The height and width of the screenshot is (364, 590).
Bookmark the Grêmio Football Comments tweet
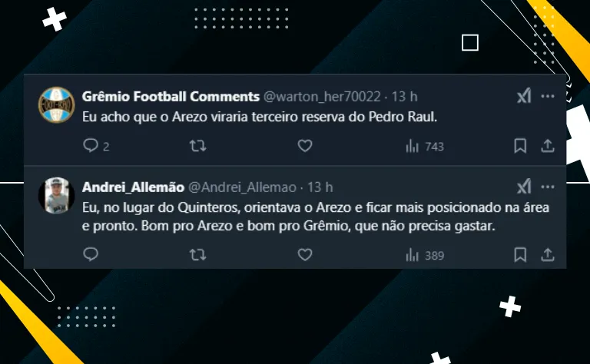pyautogui.click(x=520, y=146)
